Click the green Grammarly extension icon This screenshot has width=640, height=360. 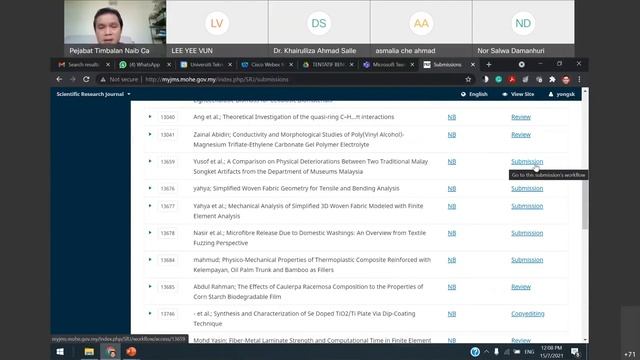click(498, 80)
